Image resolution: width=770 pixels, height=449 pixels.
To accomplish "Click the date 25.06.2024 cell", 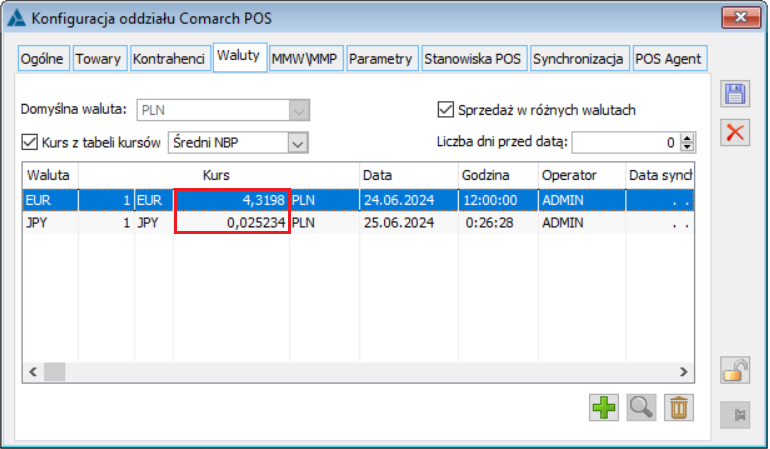I will click(409, 223).
